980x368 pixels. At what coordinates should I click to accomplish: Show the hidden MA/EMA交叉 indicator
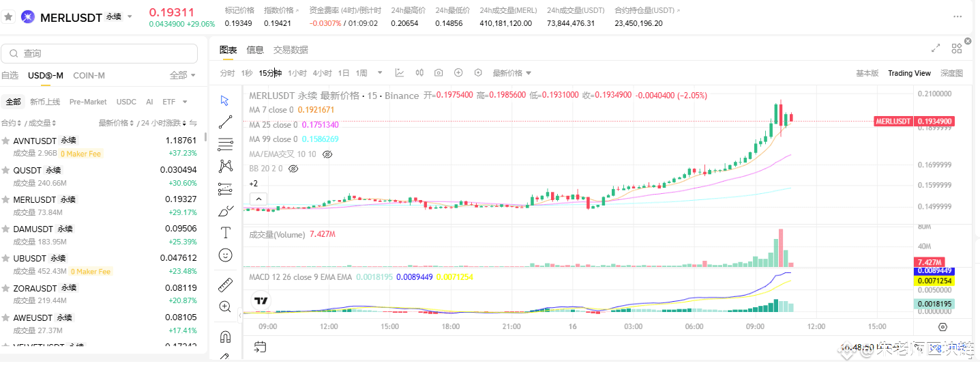point(327,154)
